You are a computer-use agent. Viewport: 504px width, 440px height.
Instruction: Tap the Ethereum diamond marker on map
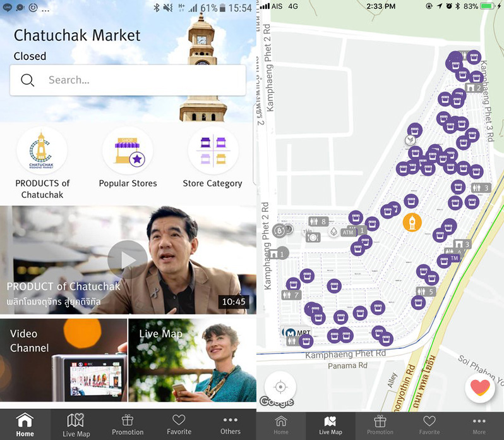point(334,231)
